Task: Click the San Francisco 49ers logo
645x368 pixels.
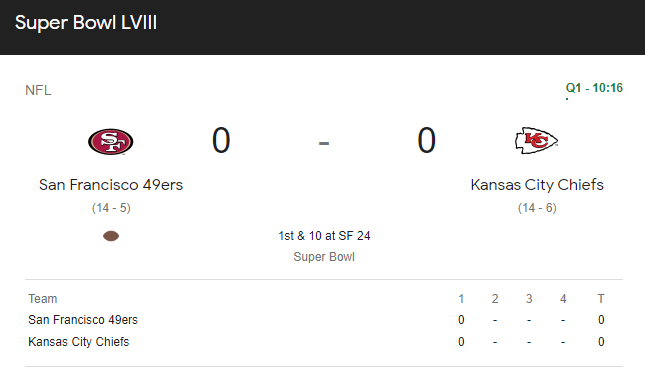Action: [x=111, y=141]
